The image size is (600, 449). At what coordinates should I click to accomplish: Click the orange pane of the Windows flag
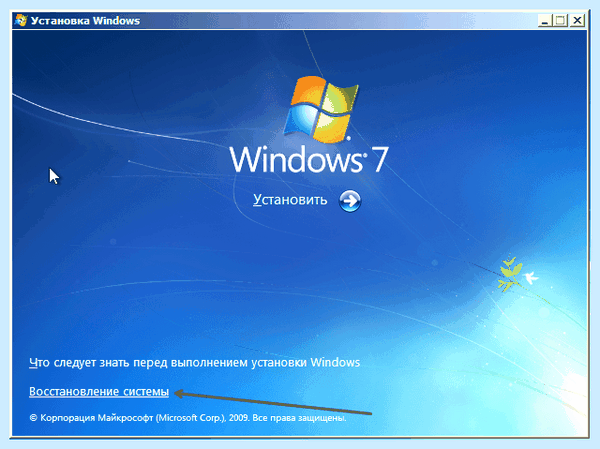pyautogui.click(x=308, y=91)
